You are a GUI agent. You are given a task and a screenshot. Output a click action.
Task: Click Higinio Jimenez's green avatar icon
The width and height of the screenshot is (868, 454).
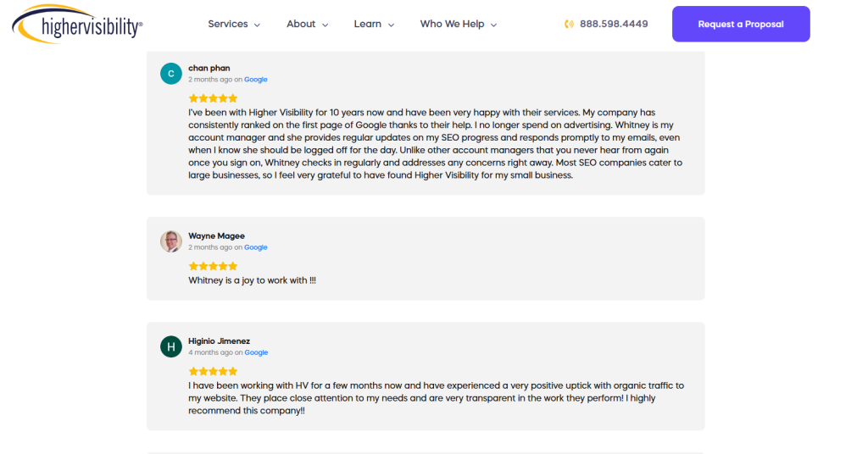(x=171, y=346)
